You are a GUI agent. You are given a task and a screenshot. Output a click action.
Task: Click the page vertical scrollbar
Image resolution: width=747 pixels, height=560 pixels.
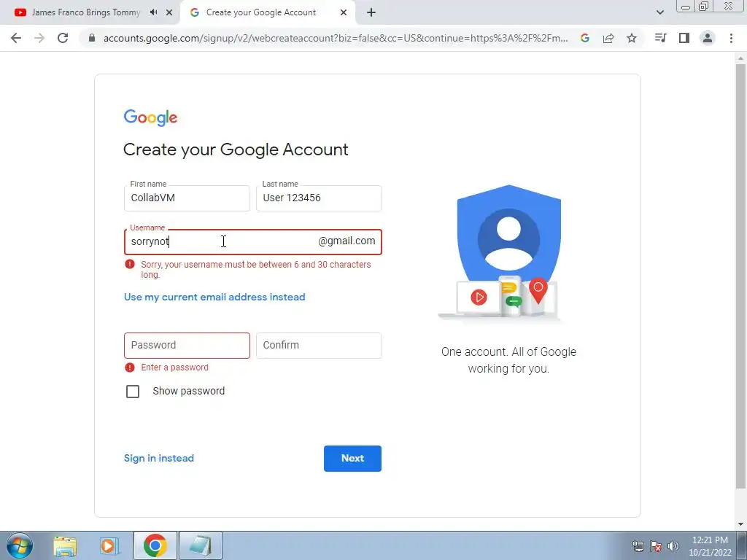(740, 276)
